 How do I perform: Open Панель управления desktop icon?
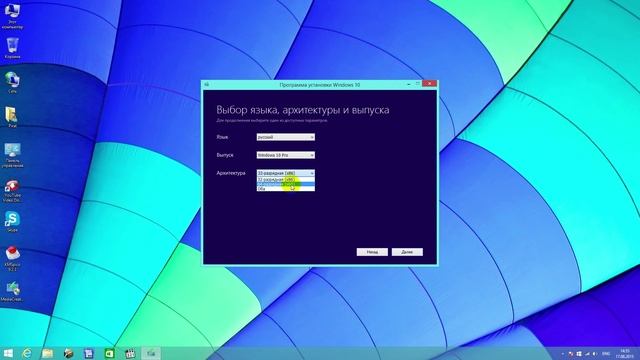12,155
